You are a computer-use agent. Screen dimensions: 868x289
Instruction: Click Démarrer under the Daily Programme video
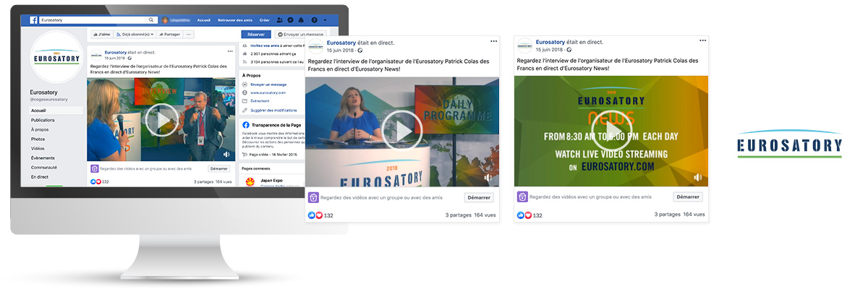(479, 197)
